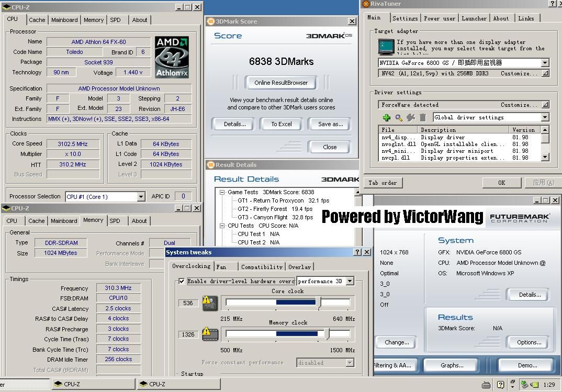Viewport: 562px width, 392px height.
Task: Click Details... in 3DMark Score window
Action: [x=235, y=124]
